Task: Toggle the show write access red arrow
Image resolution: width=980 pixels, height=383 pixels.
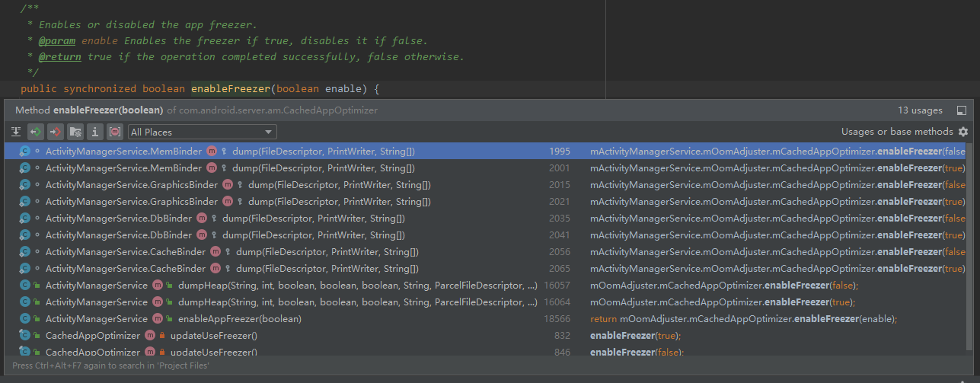Action: click(x=56, y=132)
